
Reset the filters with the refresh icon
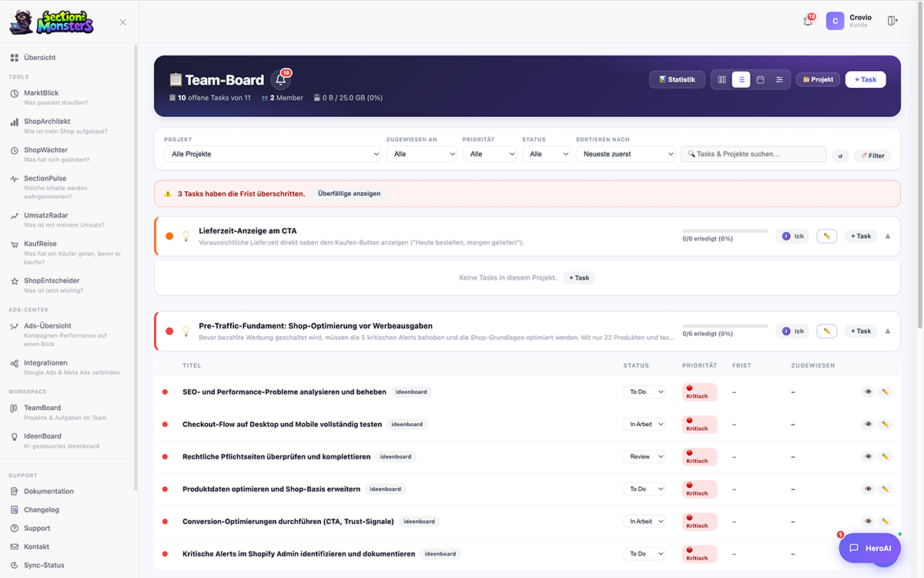pos(840,156)
